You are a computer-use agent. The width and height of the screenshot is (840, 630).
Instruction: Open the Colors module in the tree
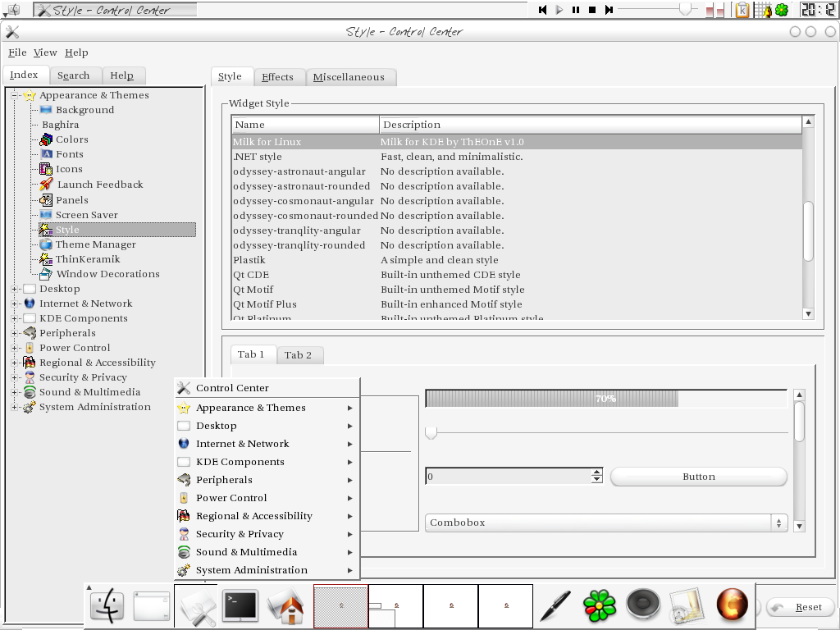(x=72, y=139)
